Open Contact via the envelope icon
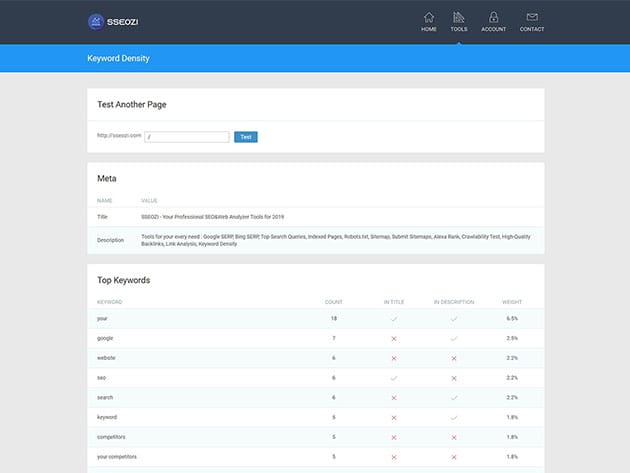 532,17
